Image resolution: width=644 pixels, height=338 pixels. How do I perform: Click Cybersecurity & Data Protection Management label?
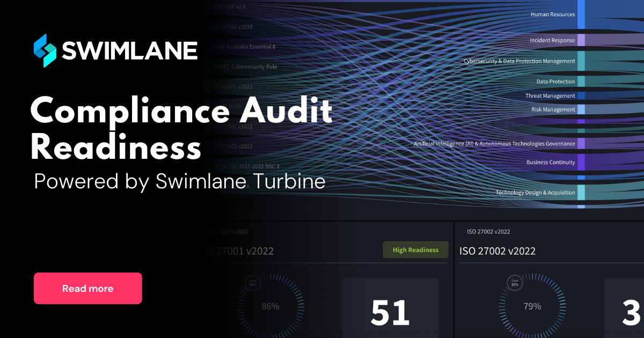[x=519, y=61]
